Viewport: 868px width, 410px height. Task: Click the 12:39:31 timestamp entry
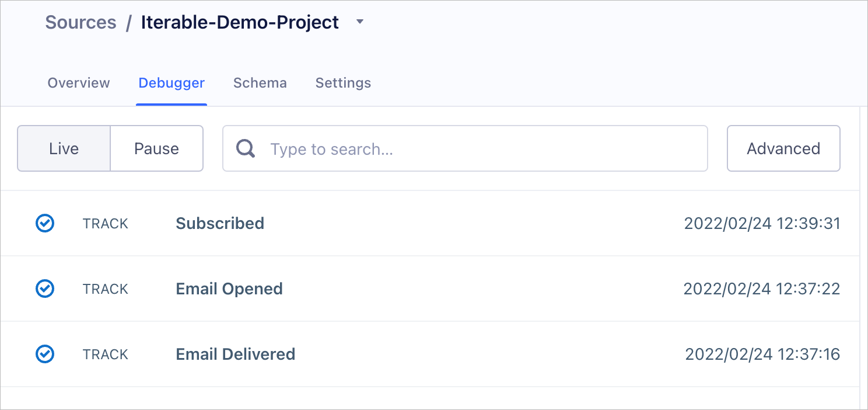762,223
